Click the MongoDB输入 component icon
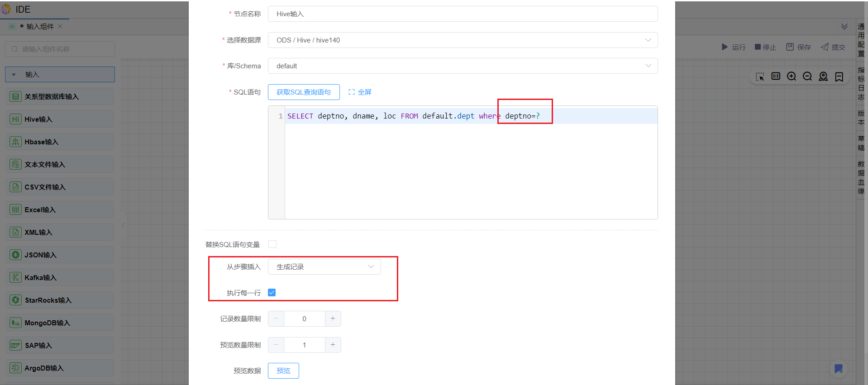This screenshot has height=385, width=868. coord(16,323)
